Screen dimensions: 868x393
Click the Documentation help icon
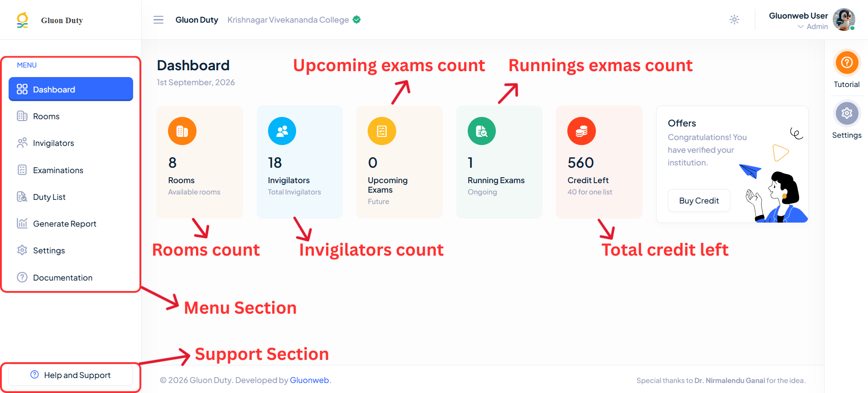point(22,277)
